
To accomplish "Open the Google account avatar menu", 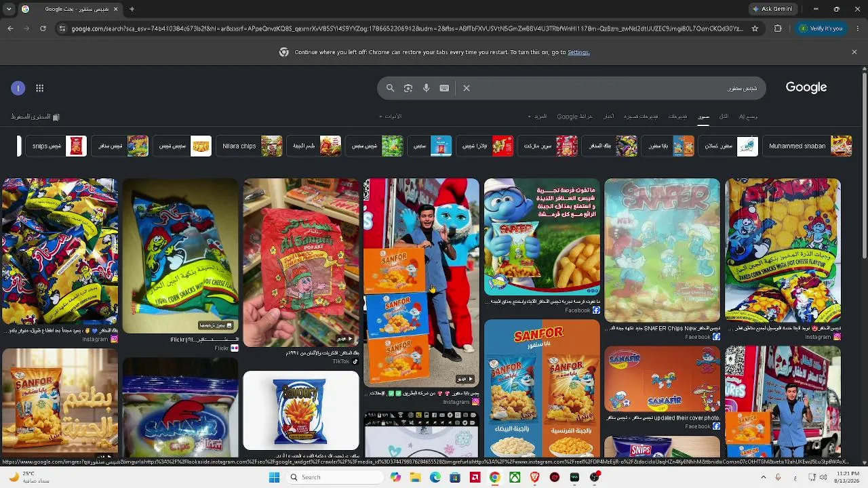I will point(18,88).
